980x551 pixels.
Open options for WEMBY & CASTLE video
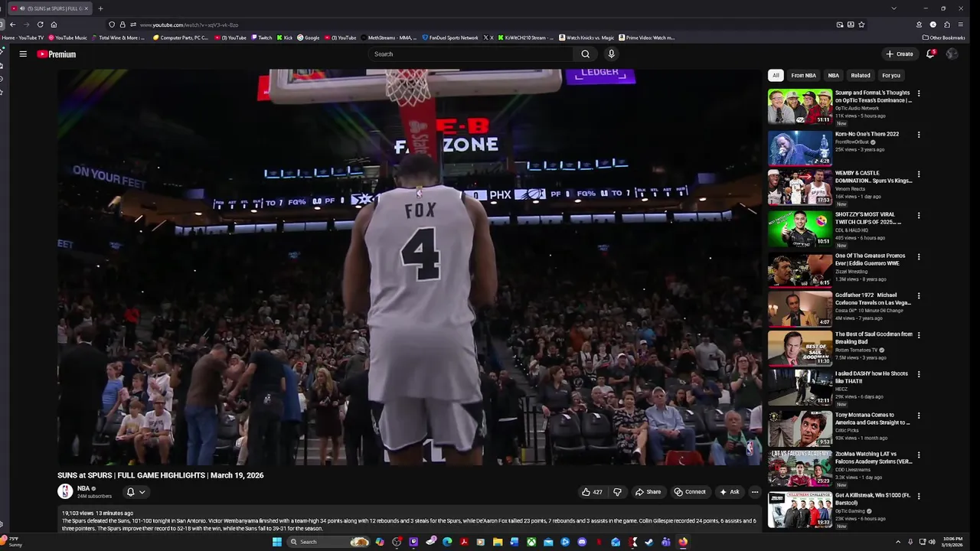[919, 174]
